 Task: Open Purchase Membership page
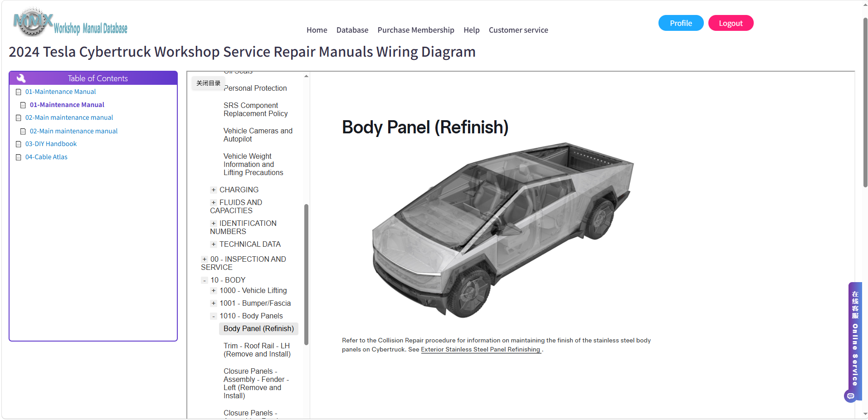coord(416,30)
